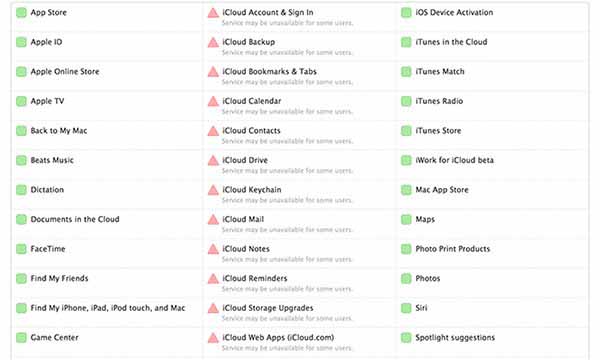Click the red warning triangle beside iCloud Backup
The width and height of the screenshot is (600, 360).
213,42
